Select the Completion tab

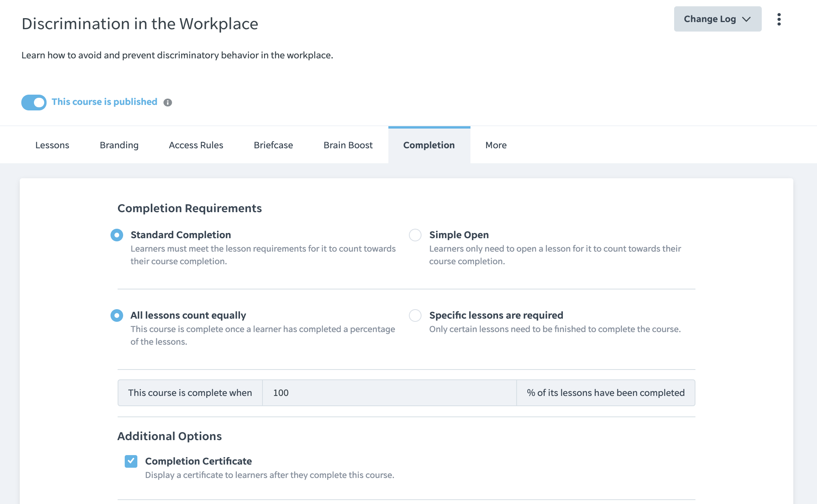[x=429, y=145]
